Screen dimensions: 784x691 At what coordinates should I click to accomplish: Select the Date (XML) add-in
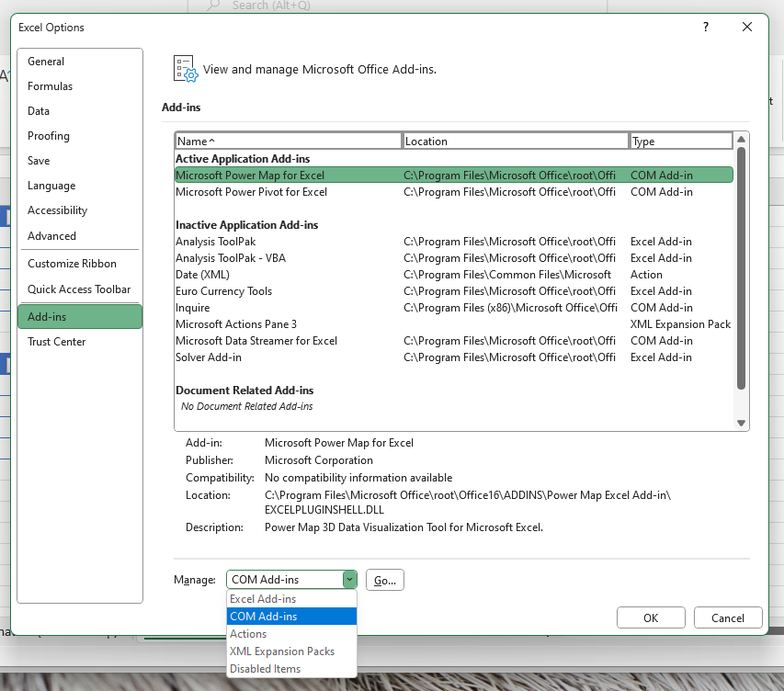click(x=453, y=275)
